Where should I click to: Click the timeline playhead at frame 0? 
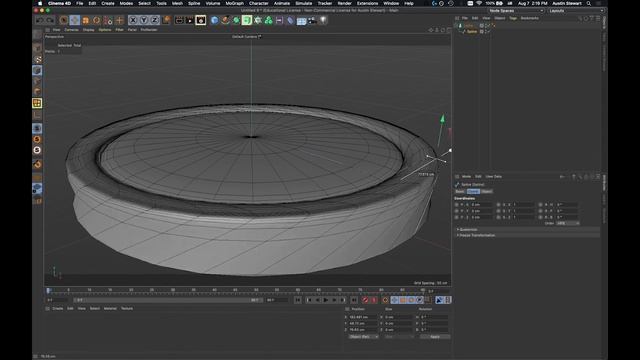[48, 290]
